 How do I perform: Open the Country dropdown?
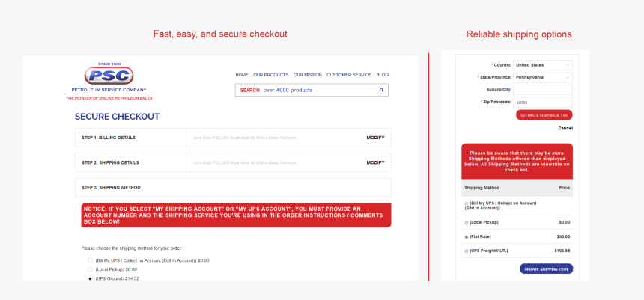coord(543,65)
